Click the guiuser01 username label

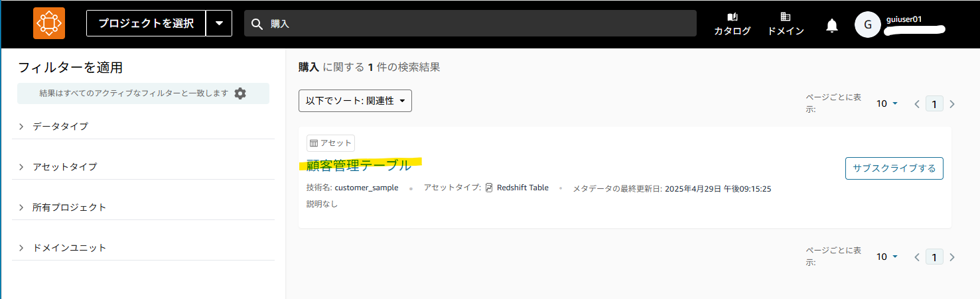(x=904, y=19)
